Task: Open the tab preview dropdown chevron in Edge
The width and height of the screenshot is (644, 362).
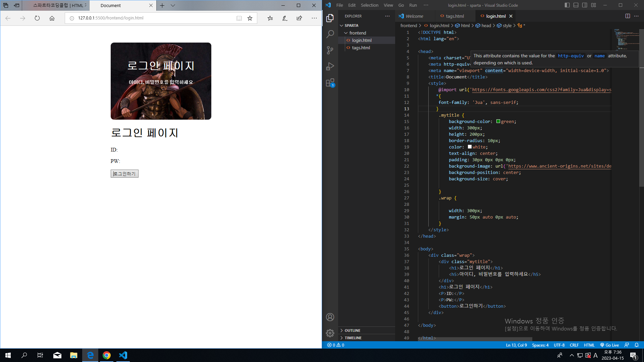Action: [173, 5]
